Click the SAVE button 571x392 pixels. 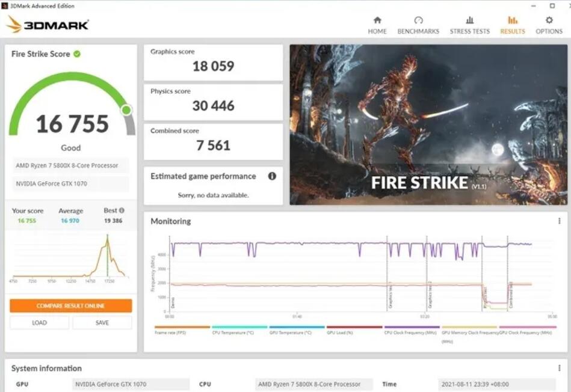102,322
